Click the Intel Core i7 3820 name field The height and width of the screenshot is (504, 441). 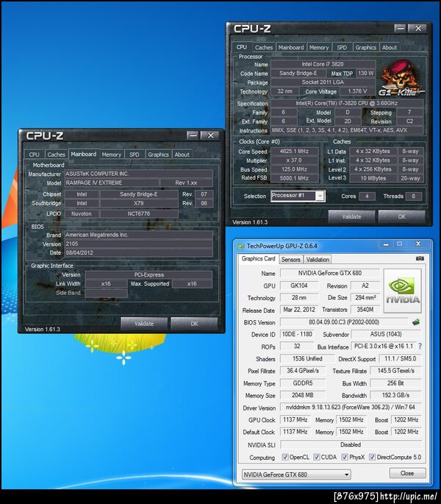(x=323, y=64)
